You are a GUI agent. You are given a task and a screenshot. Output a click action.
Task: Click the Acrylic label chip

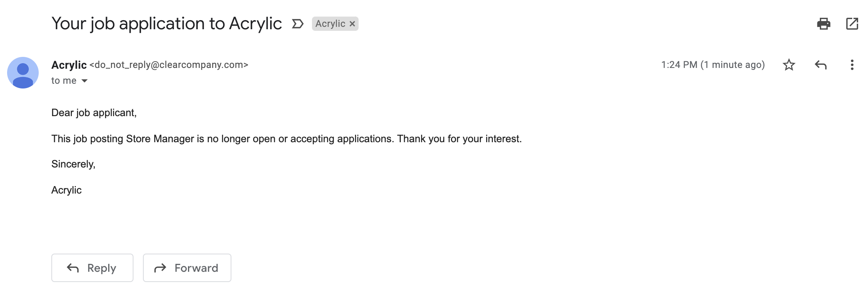pos(330,24)
